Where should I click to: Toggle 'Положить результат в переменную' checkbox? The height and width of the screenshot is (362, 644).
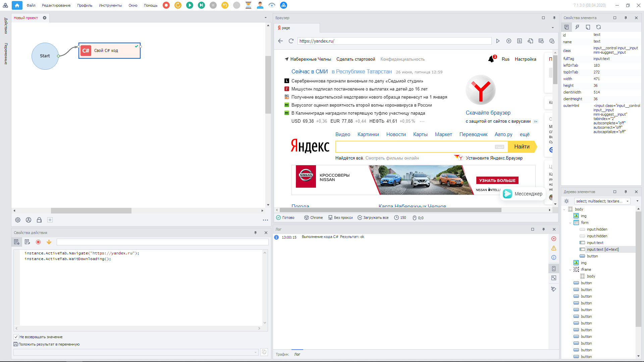point(15,344)
